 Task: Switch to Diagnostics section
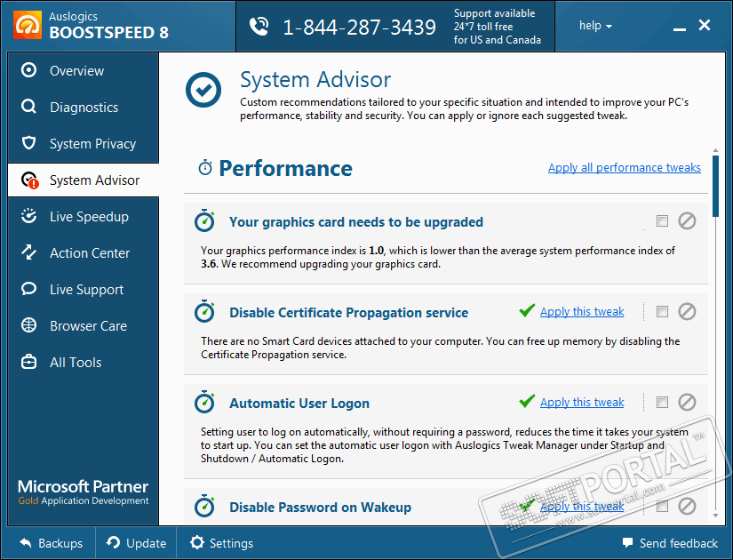tap(84, 108)
